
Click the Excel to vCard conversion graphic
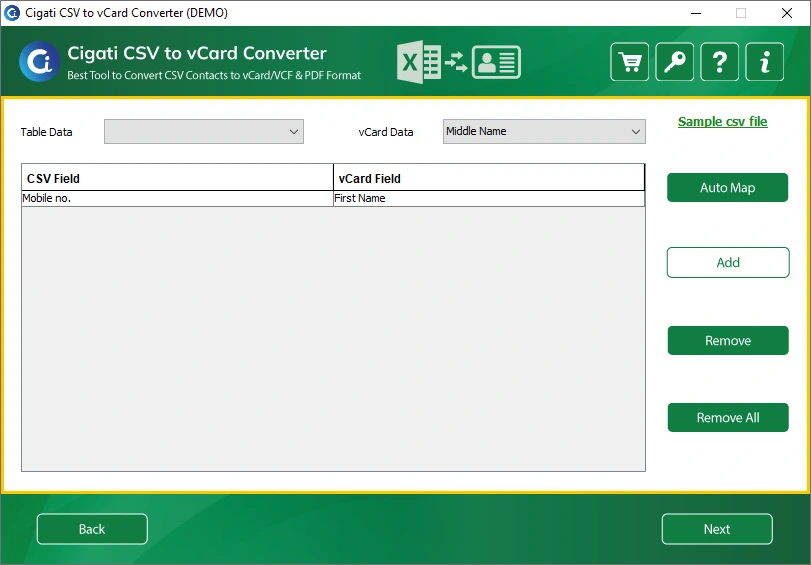(459, 62)
